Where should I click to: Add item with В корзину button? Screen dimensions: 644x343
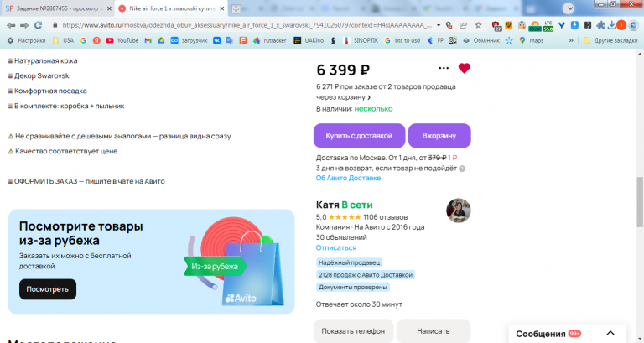point(439,136)
